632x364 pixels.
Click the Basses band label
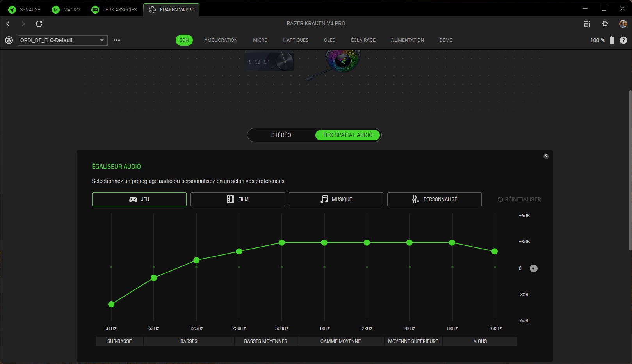click(189, 341)
